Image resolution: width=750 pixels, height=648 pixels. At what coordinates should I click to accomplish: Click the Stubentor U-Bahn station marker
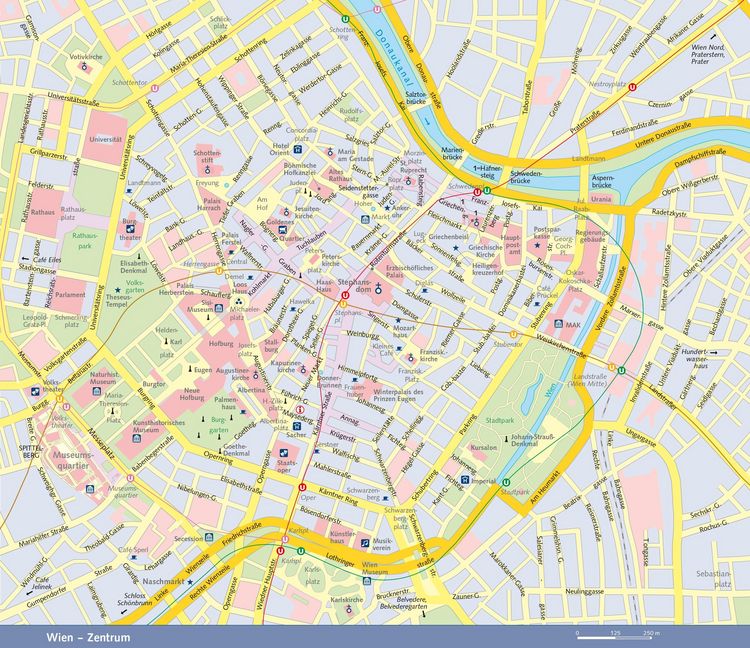coord(513,334)
